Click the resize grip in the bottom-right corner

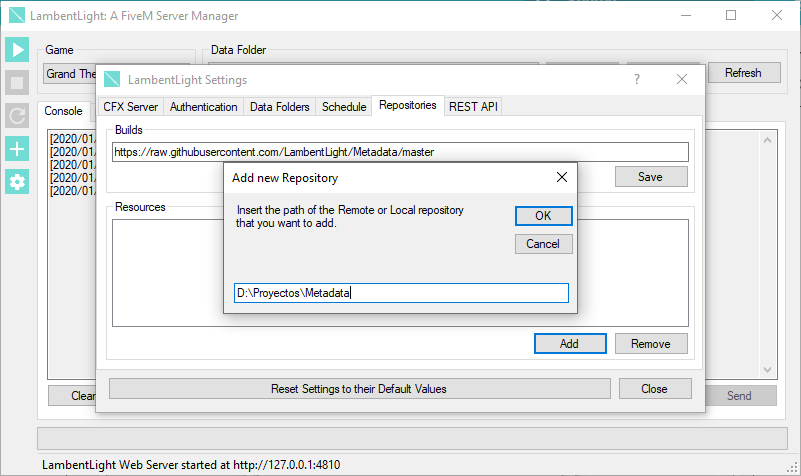click(793, 467)
